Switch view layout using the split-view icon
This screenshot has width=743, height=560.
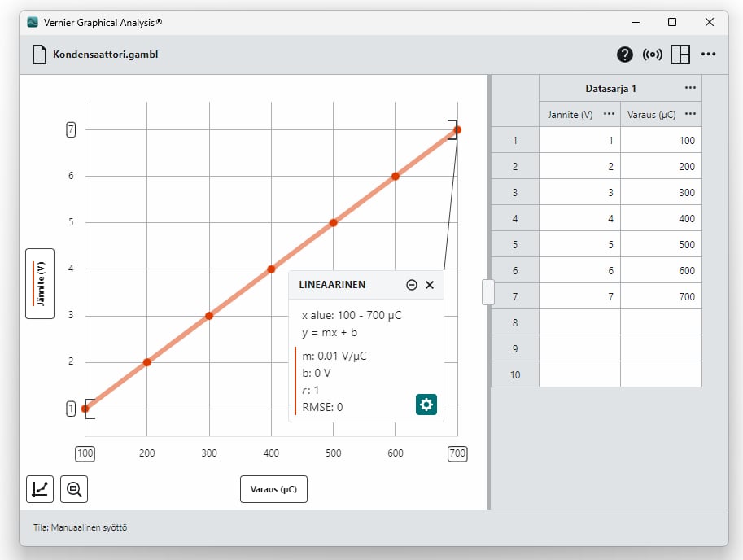pos(680,54)
